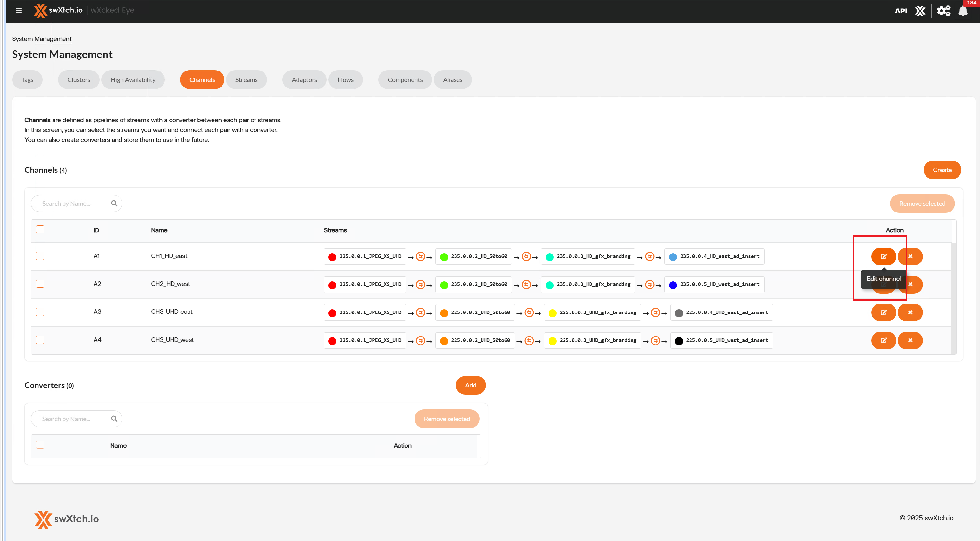Viewport: 980px width, 541px height.
Task: Toggle the select-all checkbox in Channels header
Action: [40, 229]
